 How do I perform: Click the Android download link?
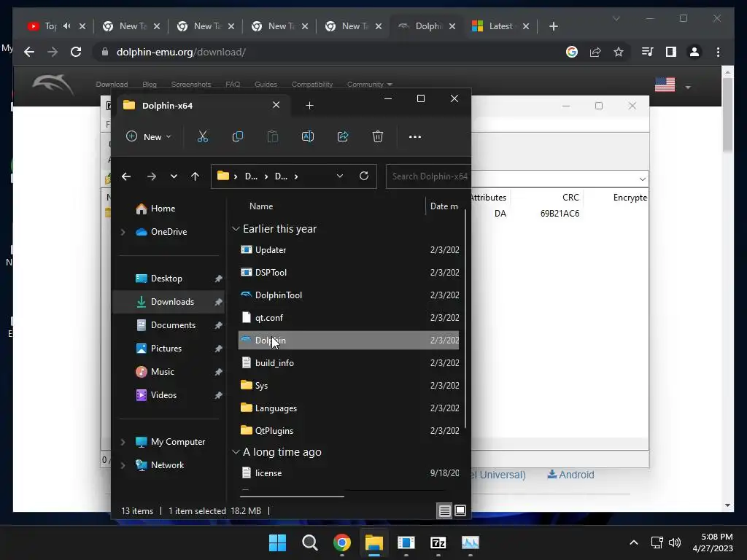point(570,475)
